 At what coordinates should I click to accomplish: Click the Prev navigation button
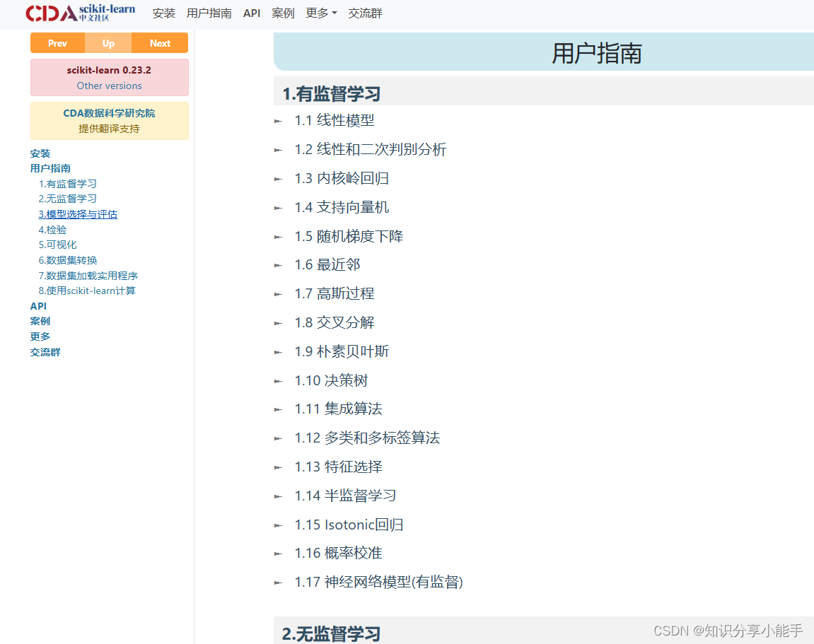pyautogui.click(x=57, y=43)
